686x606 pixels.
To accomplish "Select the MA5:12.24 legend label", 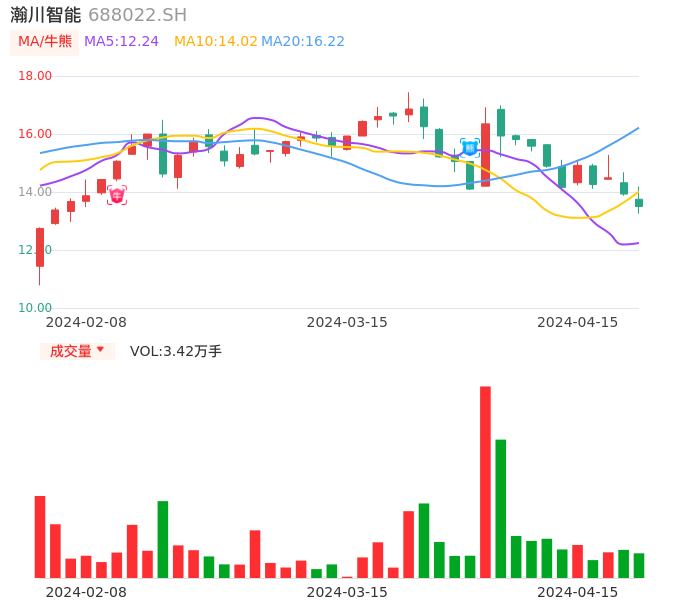I will (121, 42).
